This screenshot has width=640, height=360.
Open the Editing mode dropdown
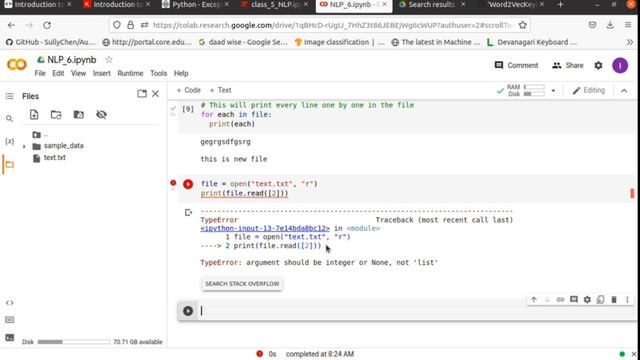click(589, 90)
